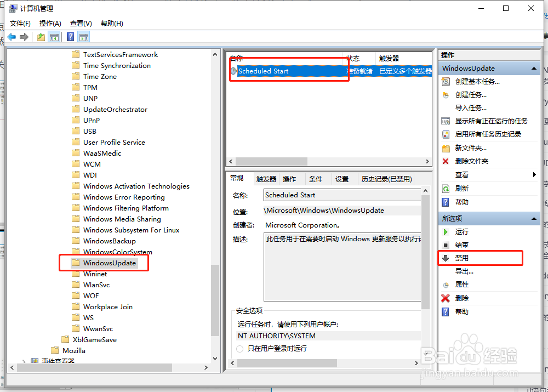The width and height of the screenshot is (548, 392).
Task: Click the 创建基本任务 icon in Actions pane
Action: (446, 82)
